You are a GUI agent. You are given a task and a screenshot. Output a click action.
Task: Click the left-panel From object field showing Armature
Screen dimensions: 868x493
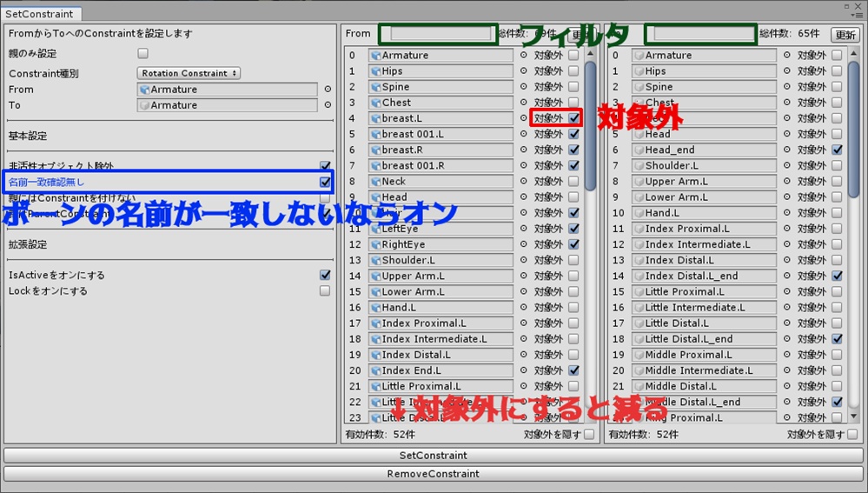point(227,90)
